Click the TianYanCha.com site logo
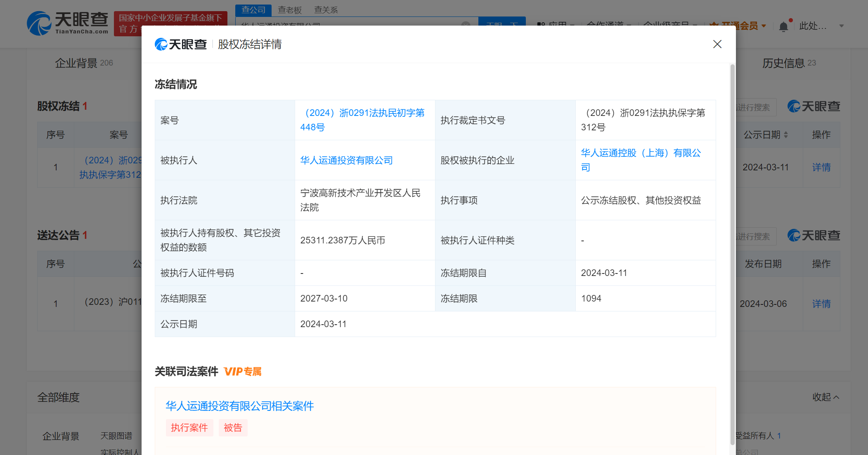This screenshot has width=868, height=455. (x=67, y=24)
